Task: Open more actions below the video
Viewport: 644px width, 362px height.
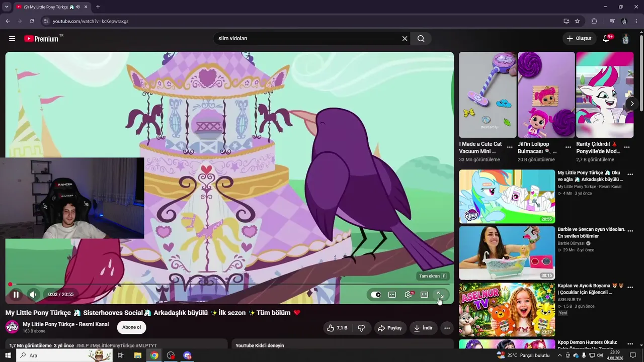Action: (447, 328)
